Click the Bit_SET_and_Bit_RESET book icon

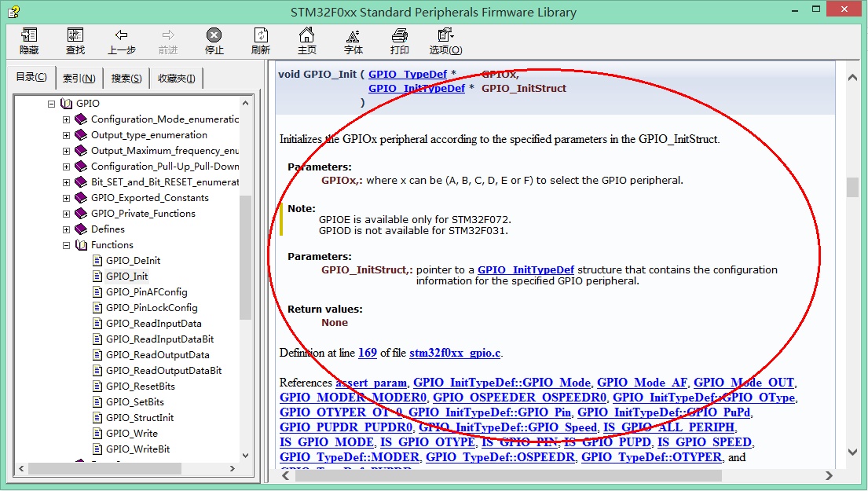coord(82,182)
